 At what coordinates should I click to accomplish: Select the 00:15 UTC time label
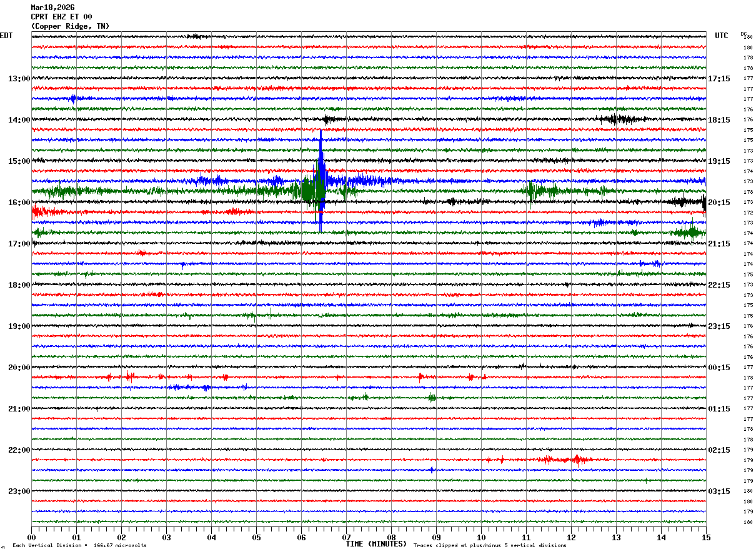tap(719, 368)
